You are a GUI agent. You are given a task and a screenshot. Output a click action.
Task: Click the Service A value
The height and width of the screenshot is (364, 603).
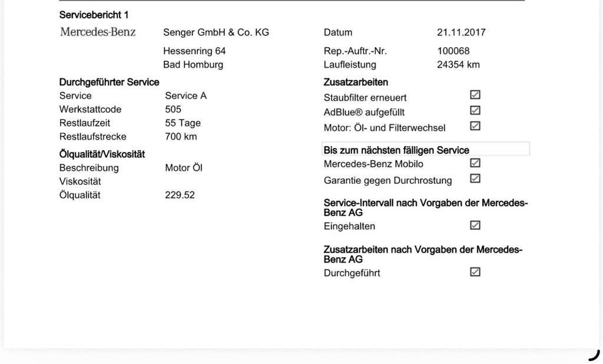pyautogui.click(x=185, y=96)
